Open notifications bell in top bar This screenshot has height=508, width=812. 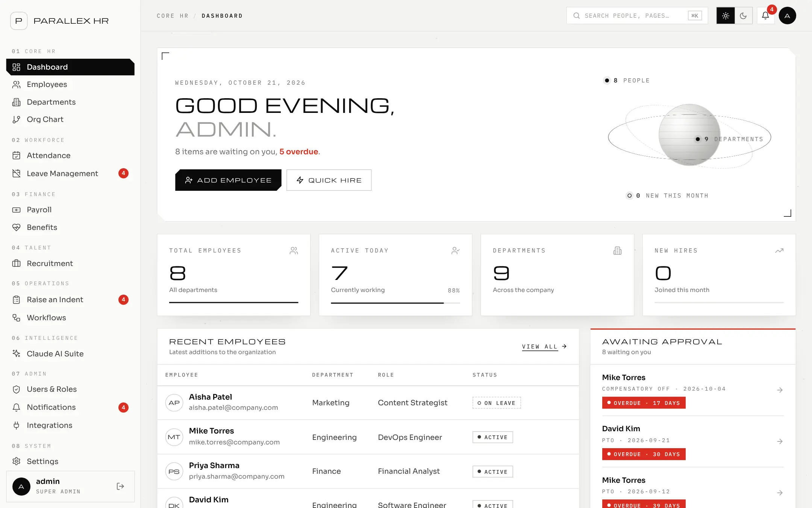765,16
